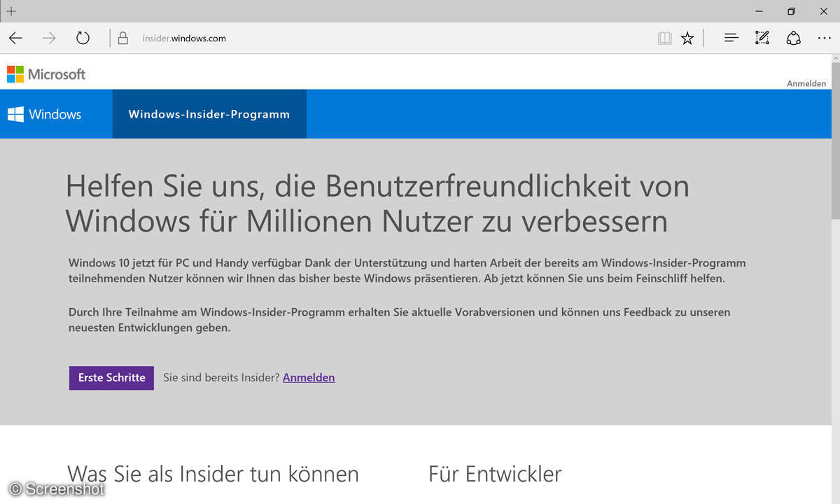Screen dimensions: 840x504
Task: Restore down the browser window
Action: tap(791, 11)
